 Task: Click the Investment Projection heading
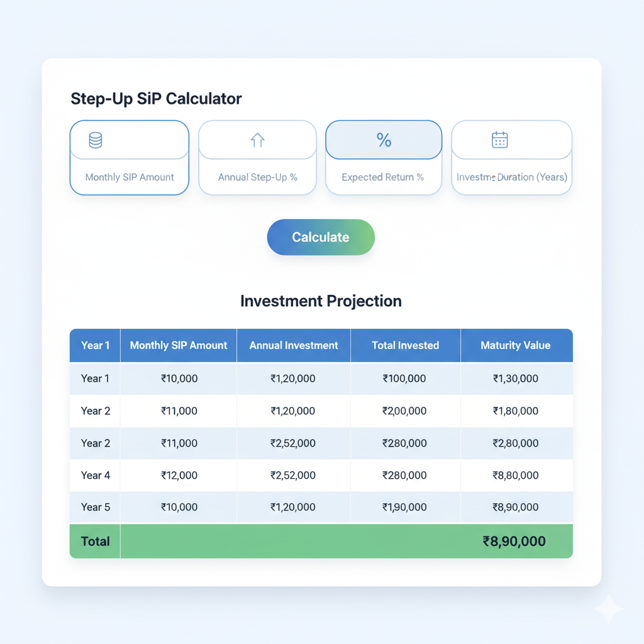coord(321,301)
